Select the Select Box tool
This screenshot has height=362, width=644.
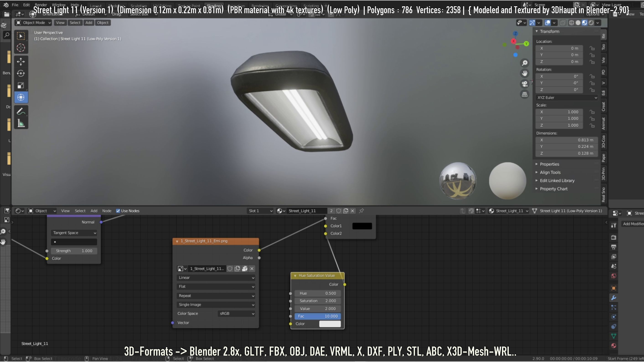tap(21, 36)
